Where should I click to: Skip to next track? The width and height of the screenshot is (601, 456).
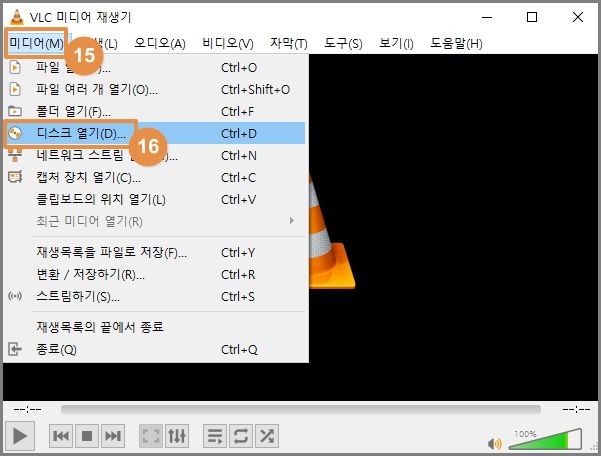pyautogui.click(x=113, y=436)
